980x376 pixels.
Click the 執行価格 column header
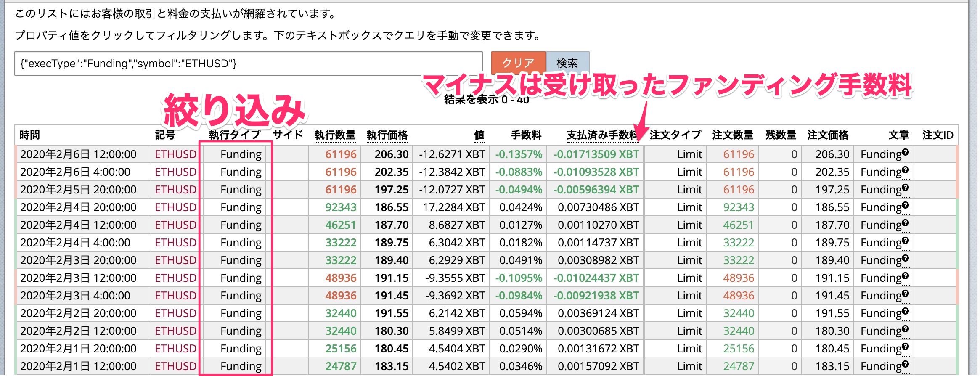pos(387,135)
